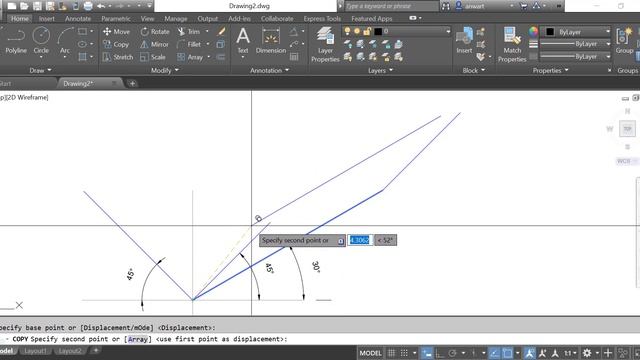640x360 pixels.
Task: Expand the Draw panel
Action: (x=40, y=70)
